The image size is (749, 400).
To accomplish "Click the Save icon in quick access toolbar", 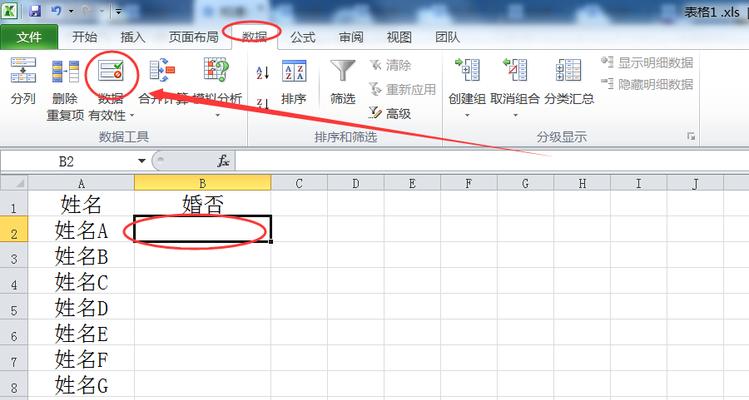I will click(35, 11).
